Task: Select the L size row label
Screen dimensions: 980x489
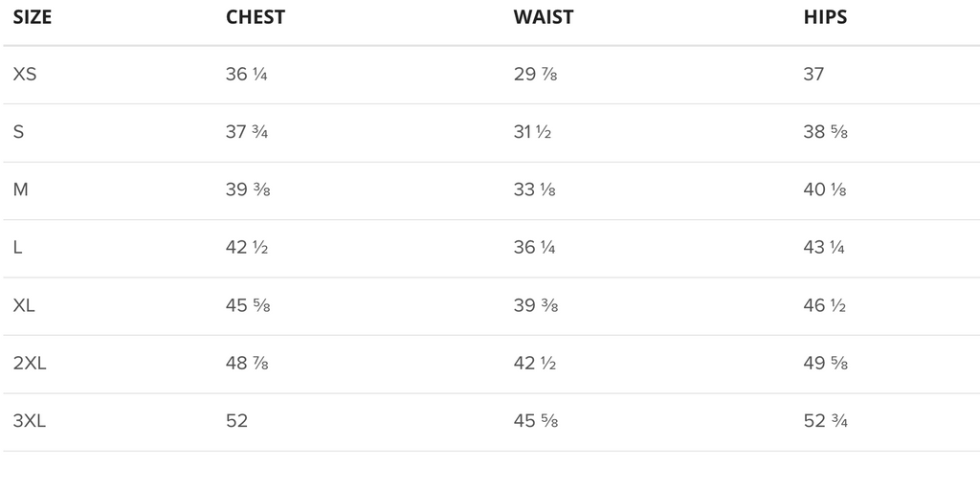Action: [17, 248]
